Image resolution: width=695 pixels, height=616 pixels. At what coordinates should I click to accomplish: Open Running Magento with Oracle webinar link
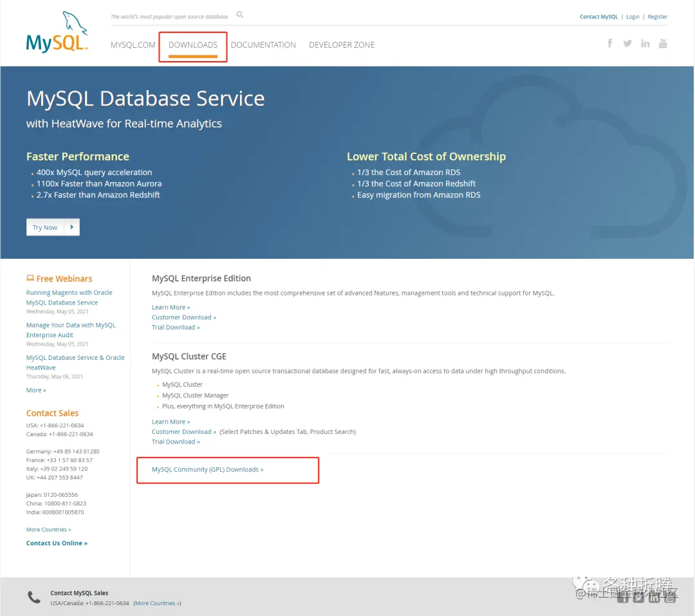[x=69, y=297]
